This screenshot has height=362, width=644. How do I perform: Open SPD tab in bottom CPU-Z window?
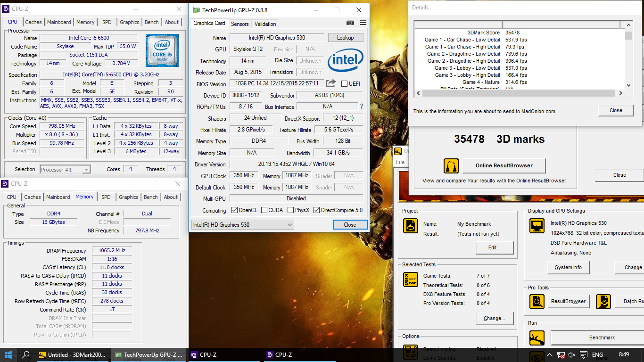point(106,197)
